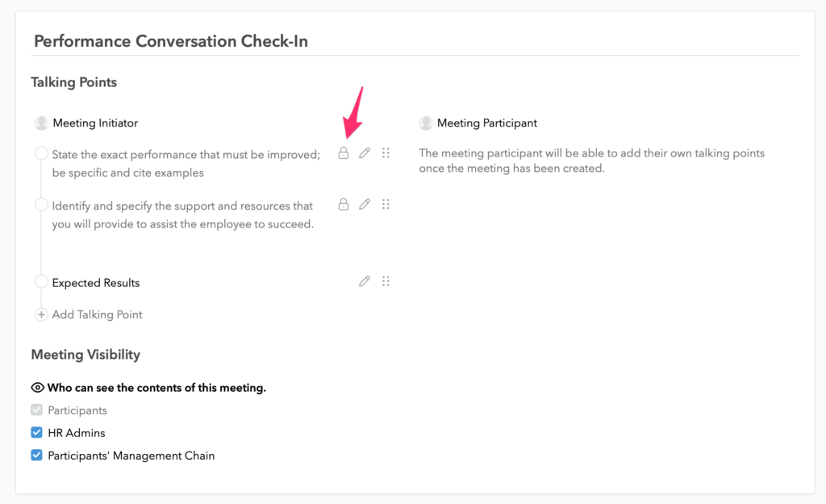Image resolution: width=826 pixels, height=504 pixels.
Task: Edit the 'State the exact performance' talking point
Action: [x=365, y=152]
